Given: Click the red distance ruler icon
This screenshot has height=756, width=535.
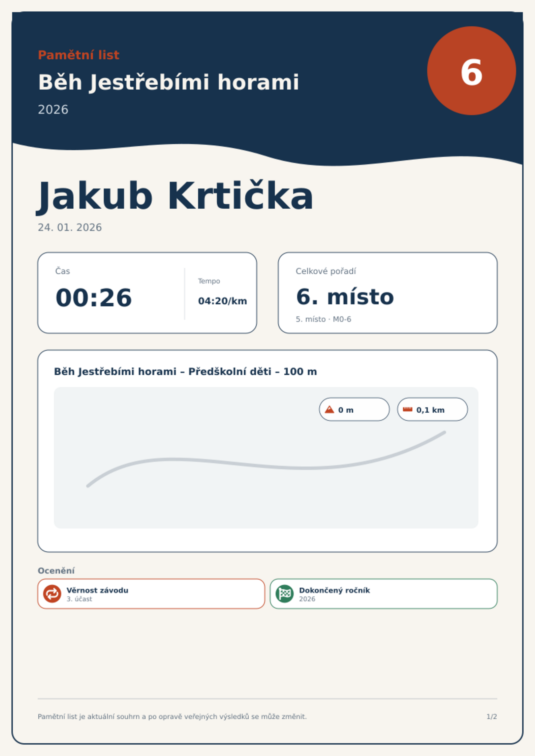Looking at the screenshot, I should [x=408, y=409].
